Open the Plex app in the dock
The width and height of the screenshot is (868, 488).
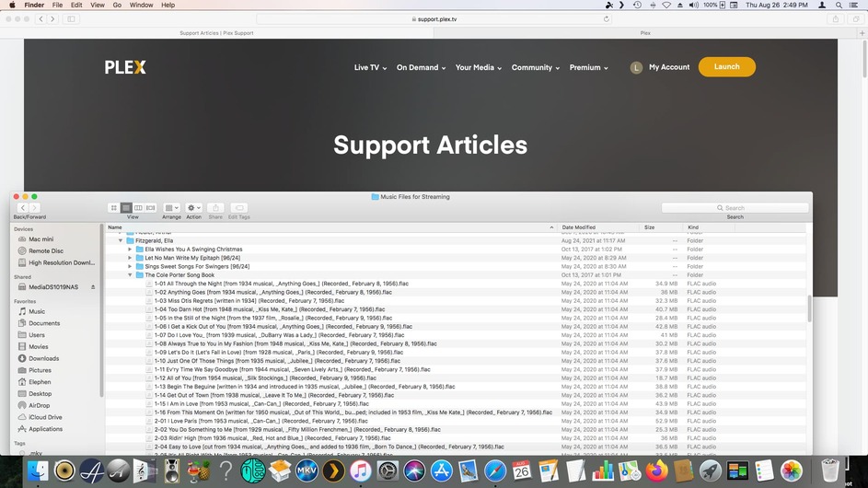(334, 471)
